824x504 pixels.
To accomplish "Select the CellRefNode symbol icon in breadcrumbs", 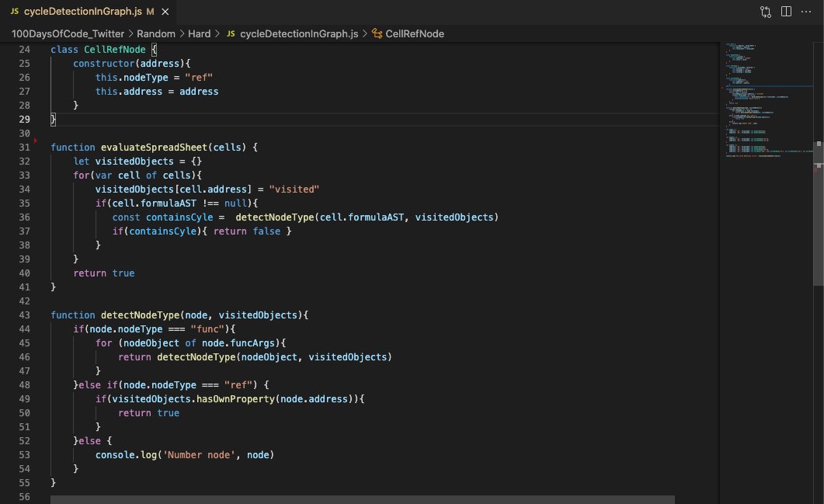I will pos(376,33).
